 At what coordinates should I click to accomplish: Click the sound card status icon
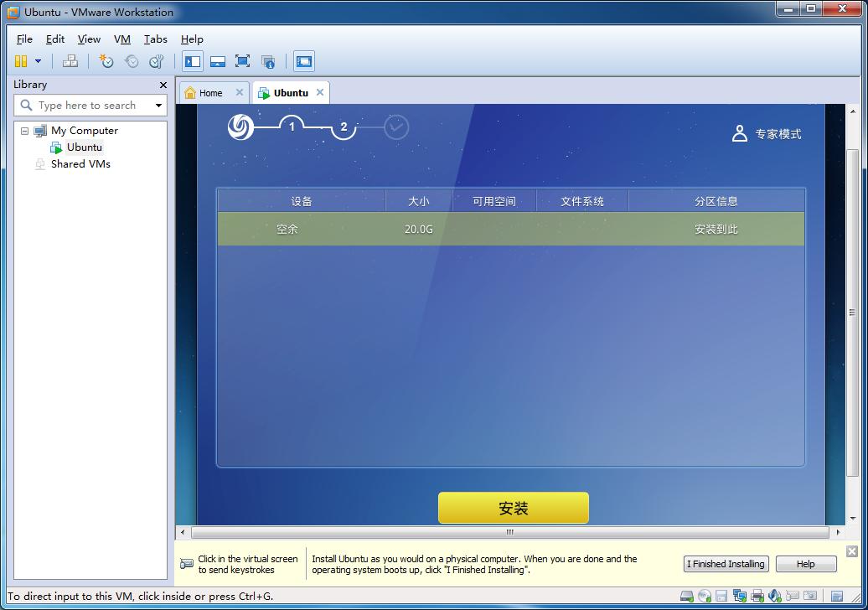pyautogui.click(x=775, y=596)
